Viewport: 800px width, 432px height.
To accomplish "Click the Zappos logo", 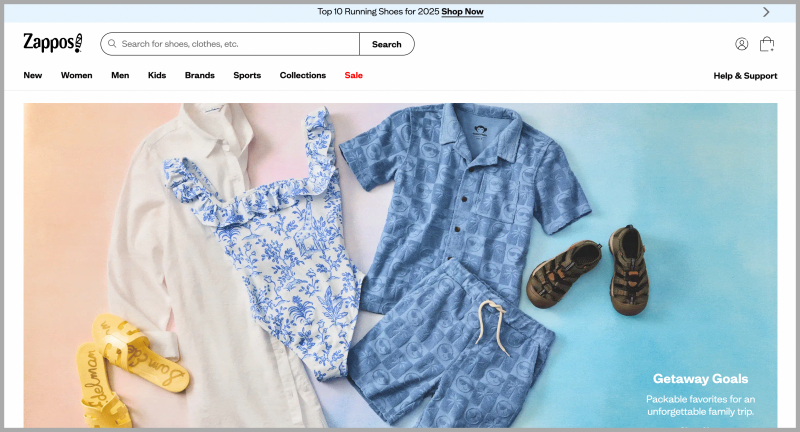I will click(x=52, y=43).
